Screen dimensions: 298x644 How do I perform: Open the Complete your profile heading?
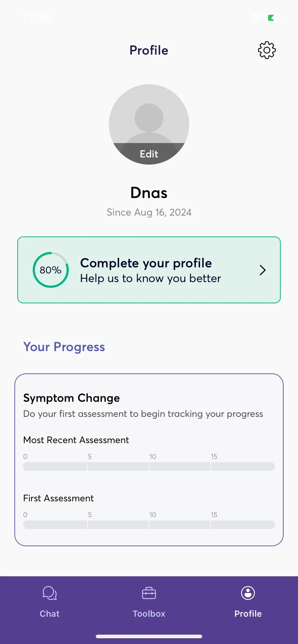(146, 263)
